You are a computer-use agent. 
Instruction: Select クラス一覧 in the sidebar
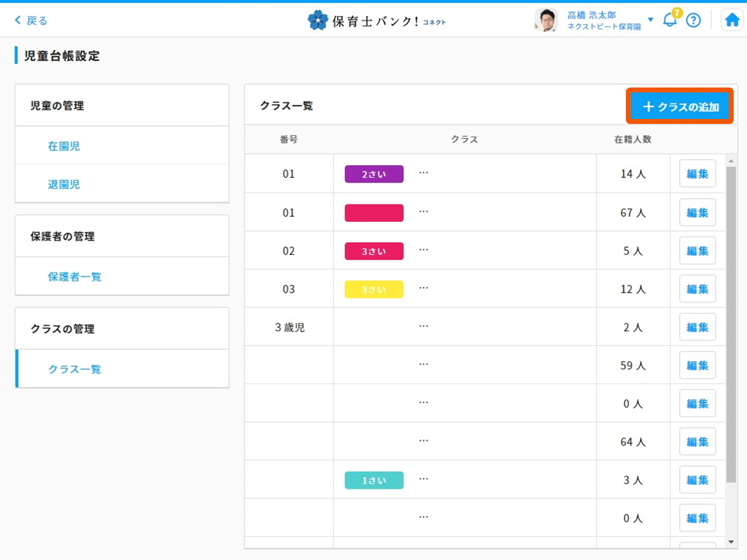[x=74, y=369]
